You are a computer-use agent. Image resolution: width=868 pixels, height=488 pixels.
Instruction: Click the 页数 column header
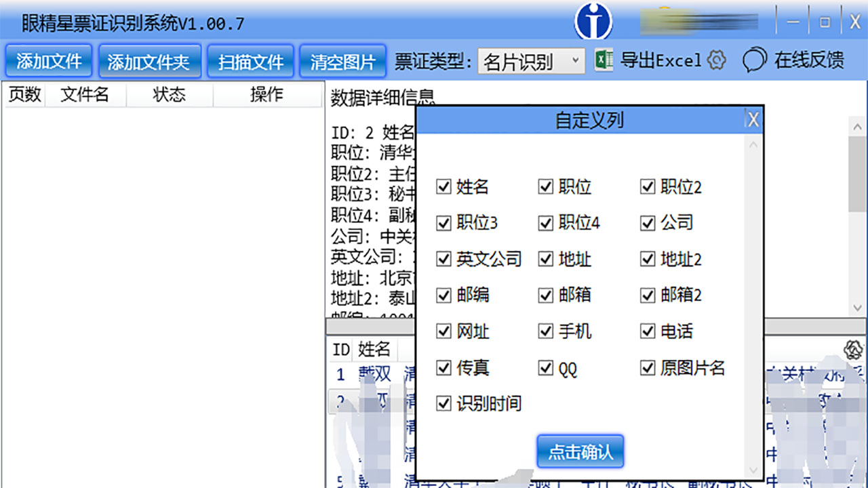coord(24,95)
